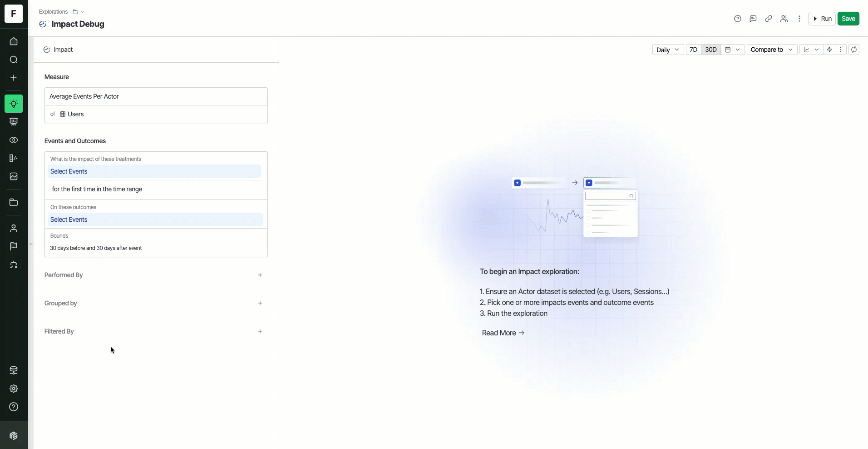Follow the Read More link
The height and width of the screenshot is (449, 868).
pos(503,333)
